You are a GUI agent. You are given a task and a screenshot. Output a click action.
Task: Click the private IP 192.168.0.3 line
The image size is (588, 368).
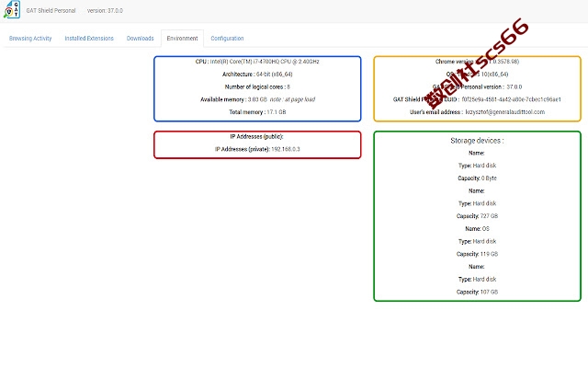coord(257,149)
